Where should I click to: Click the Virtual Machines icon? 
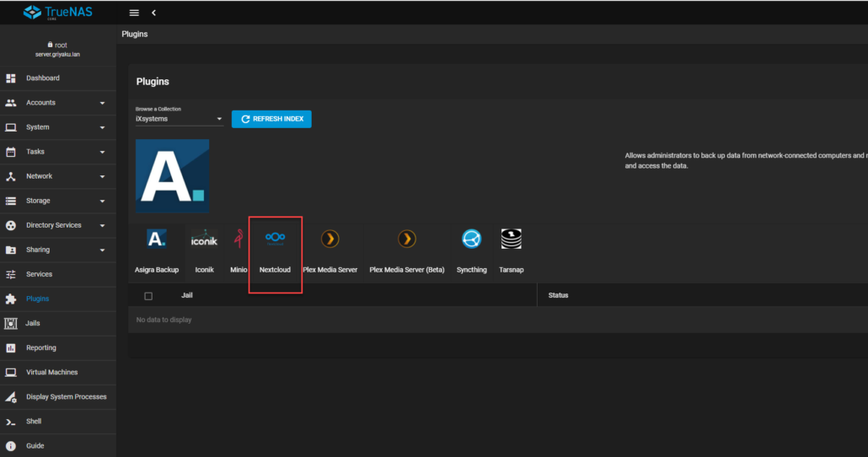click(x=10, y=372)
